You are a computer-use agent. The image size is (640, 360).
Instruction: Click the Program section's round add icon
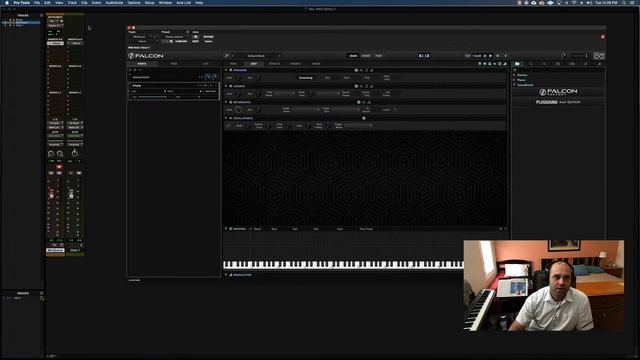point(356,70)
